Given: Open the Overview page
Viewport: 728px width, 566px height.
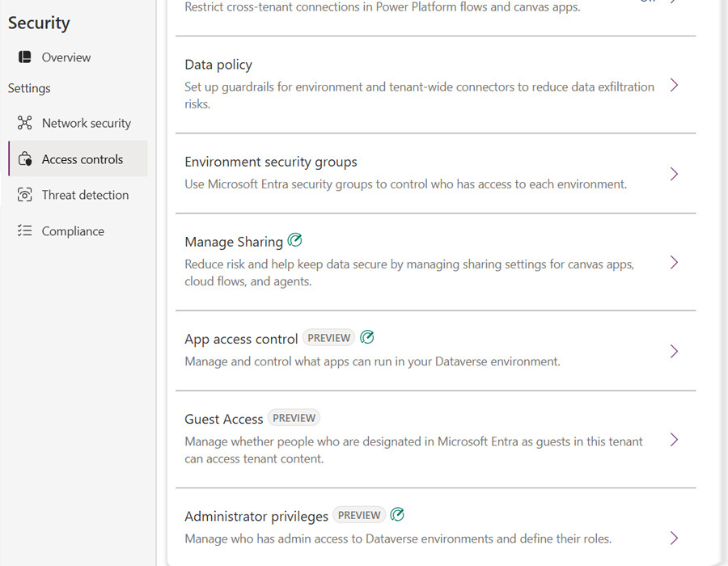Looking at the screenshot, I should click(66, 57).
